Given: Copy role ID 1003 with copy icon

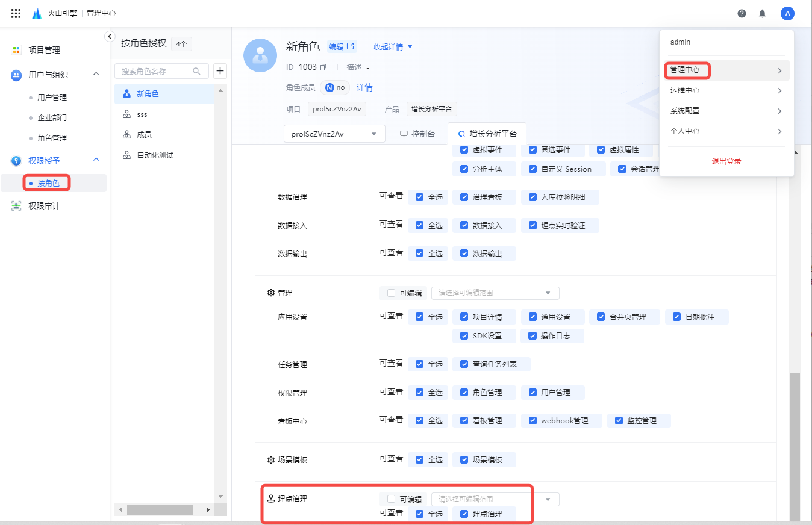Looking at the screenshot, I should (x=323, y=67).
